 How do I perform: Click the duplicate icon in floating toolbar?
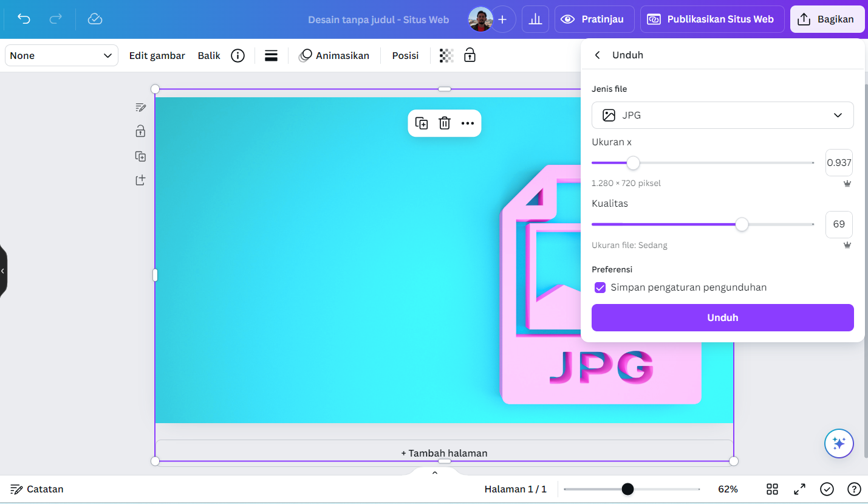pyautogui.click(x=422, y=123)
